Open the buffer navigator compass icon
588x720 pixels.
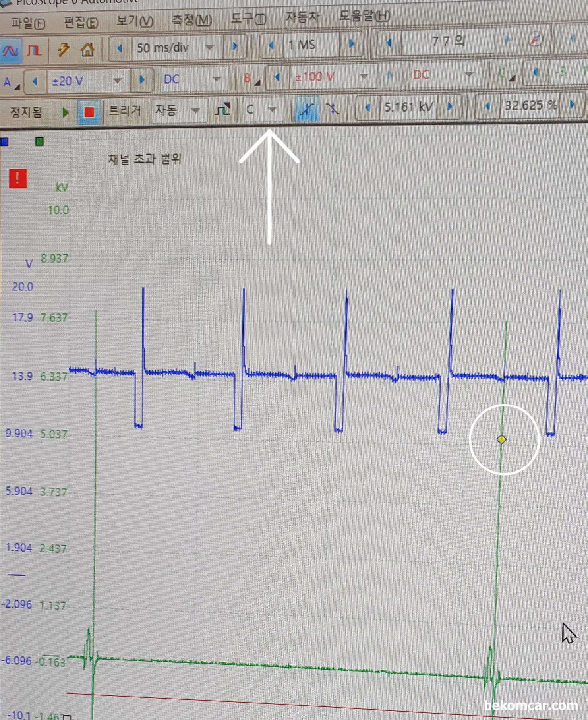536,40
